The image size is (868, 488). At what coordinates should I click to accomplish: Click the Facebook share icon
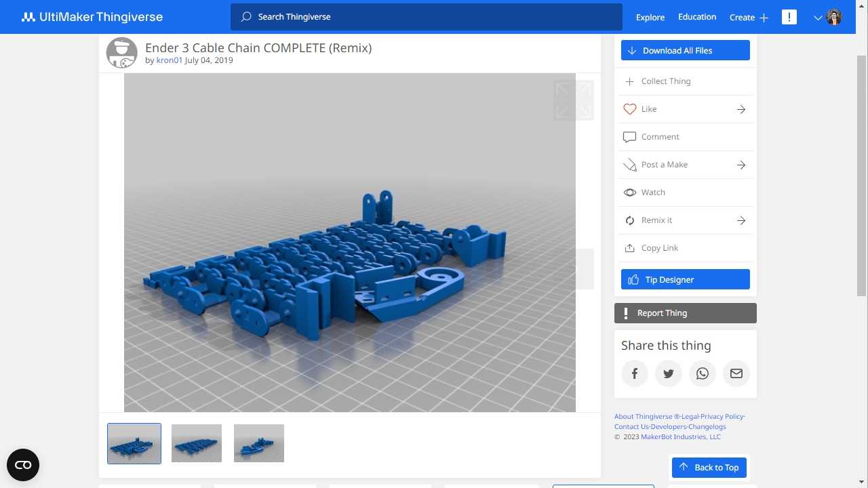(x=635, y=373)
